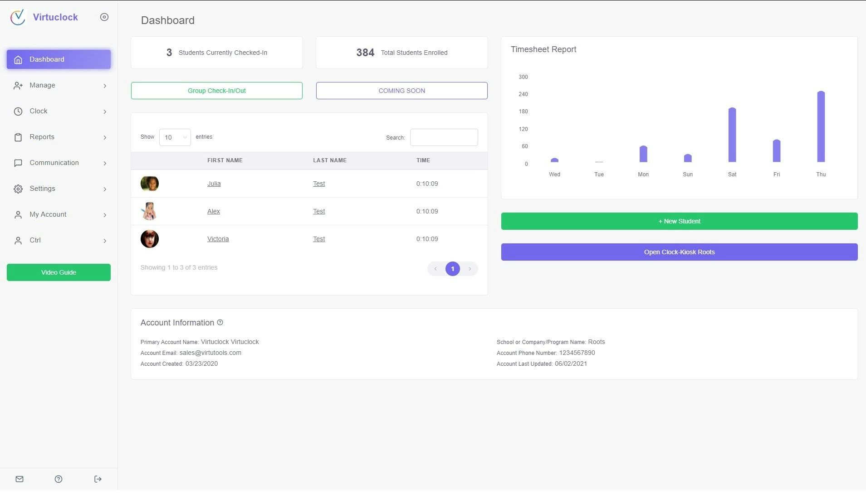Click the Communication chat bubble icon

pos(18,163)
